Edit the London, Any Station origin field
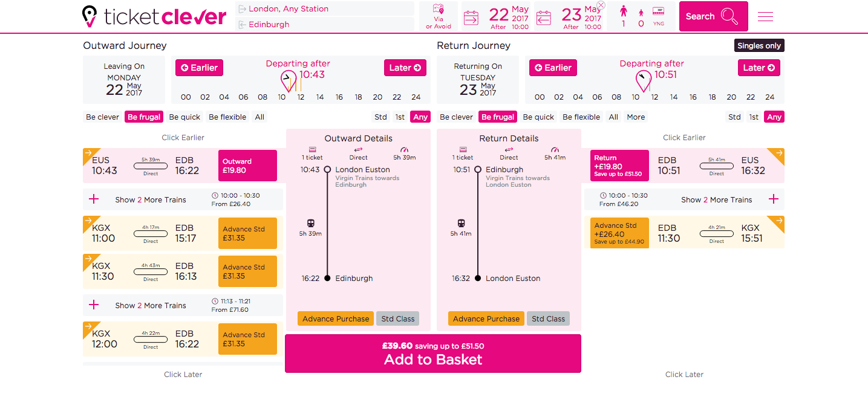 point(325,9)
